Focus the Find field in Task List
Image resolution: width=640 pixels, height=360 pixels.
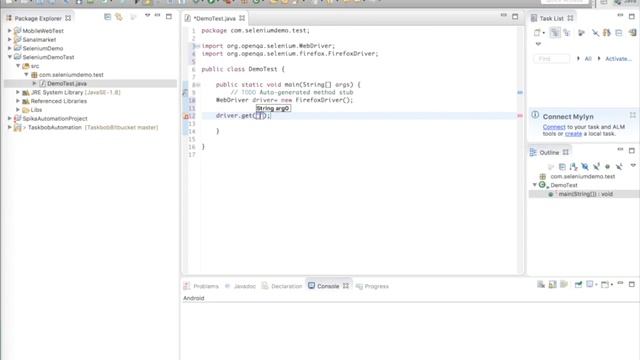click(x=551, y=59)
